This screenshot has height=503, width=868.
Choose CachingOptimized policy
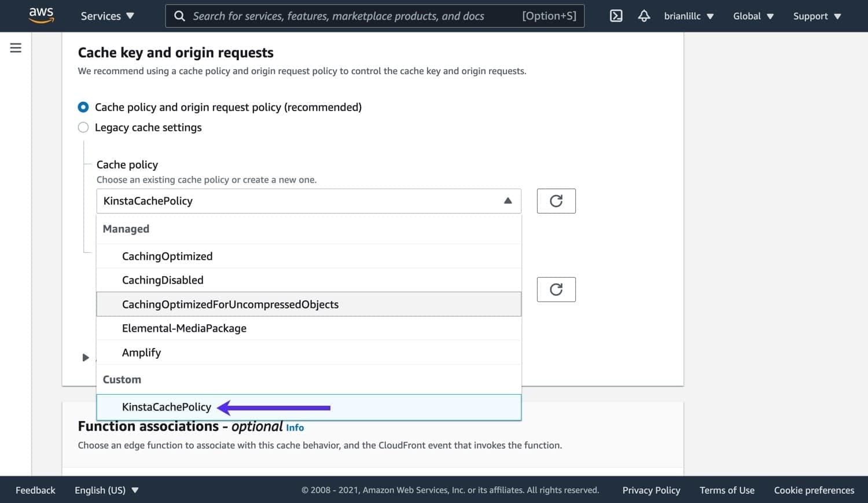[x=309, y=256]
